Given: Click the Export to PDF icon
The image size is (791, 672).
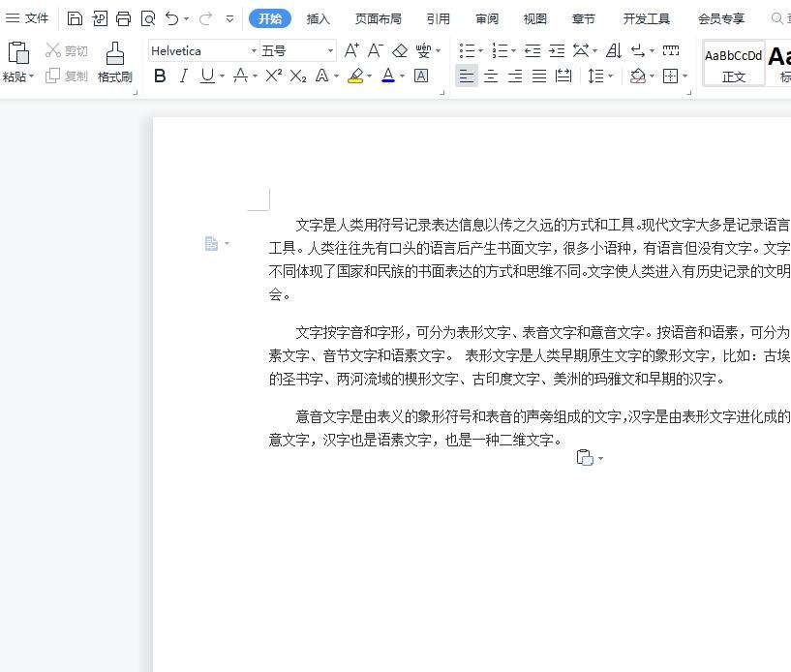Looking at the screenshot, I should click(x=100, y=18).
